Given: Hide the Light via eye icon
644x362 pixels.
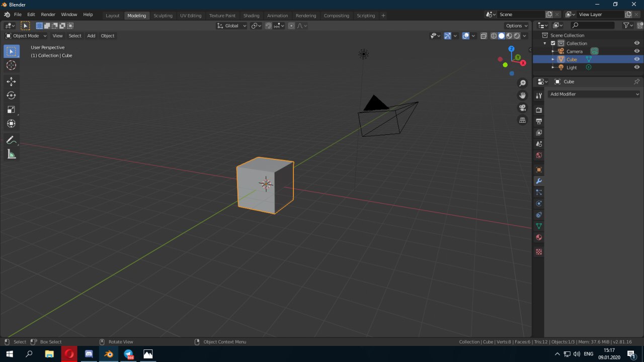Looking at the screenshot, I should [636, 67].
